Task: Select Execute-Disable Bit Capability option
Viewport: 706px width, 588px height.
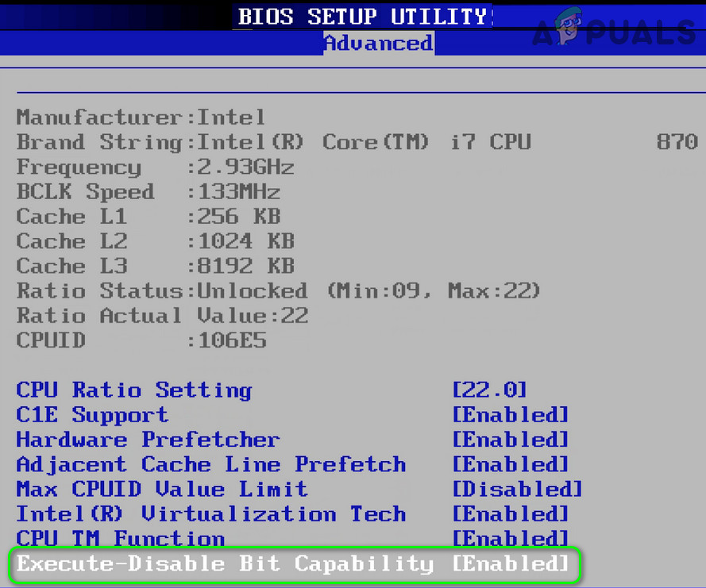Action: point(225,564)
